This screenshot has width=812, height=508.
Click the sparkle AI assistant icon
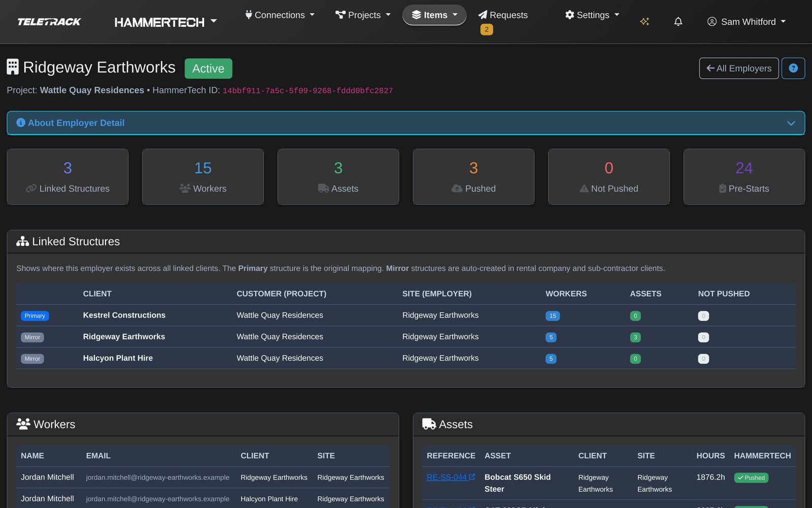645,21
